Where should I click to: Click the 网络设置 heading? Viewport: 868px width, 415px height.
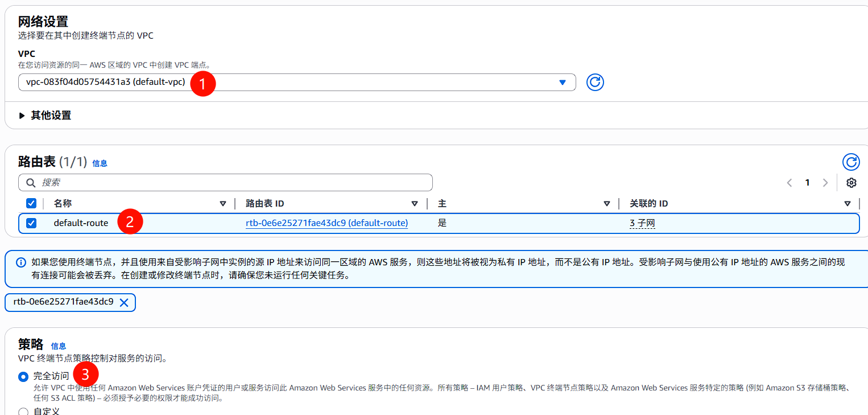(43, 22)
